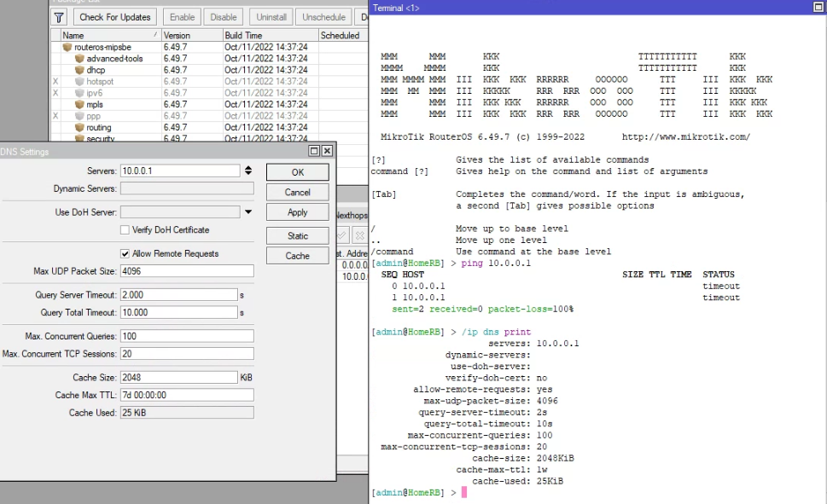
Task: Click the Enable package button
Action: click(182, 17)
